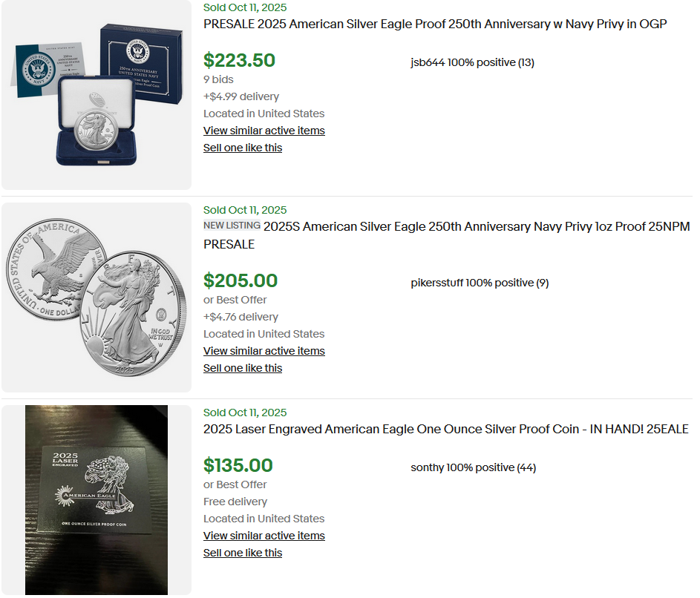Open seller pikersstuff's feedback info

480,283
